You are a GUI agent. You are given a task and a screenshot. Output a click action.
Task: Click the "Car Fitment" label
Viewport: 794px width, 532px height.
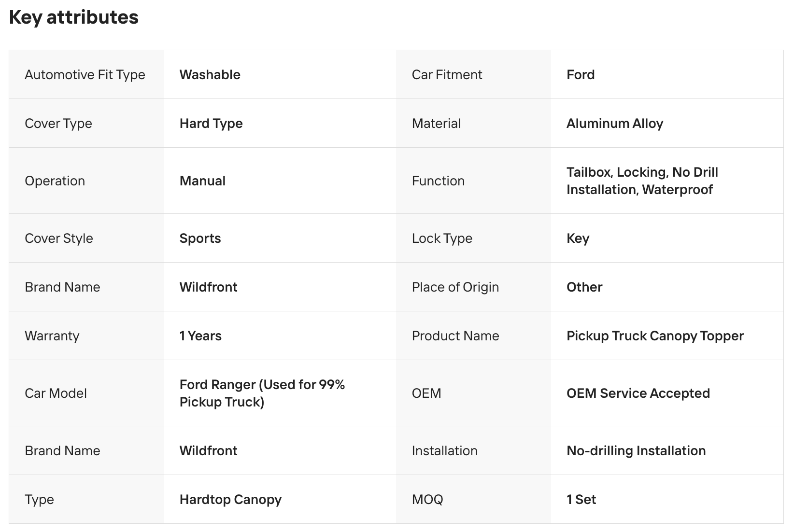pos(447,75)
